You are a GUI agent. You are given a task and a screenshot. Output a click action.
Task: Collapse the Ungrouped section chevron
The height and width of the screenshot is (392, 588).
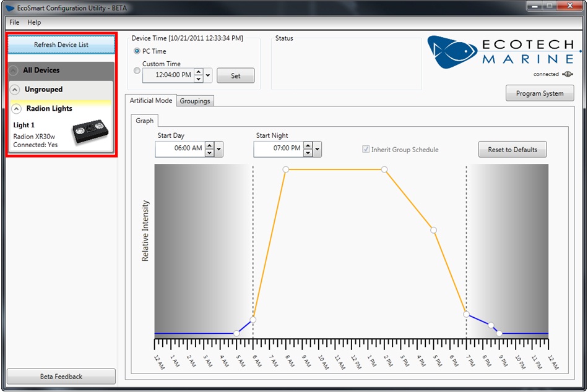point(15,90)
